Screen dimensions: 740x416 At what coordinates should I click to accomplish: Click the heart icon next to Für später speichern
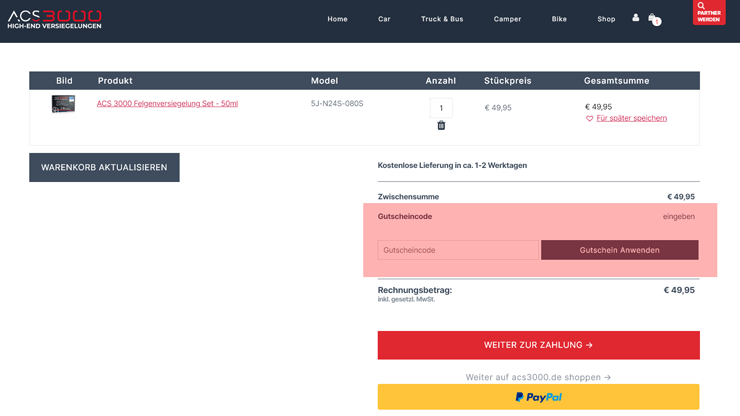point(589,119)
